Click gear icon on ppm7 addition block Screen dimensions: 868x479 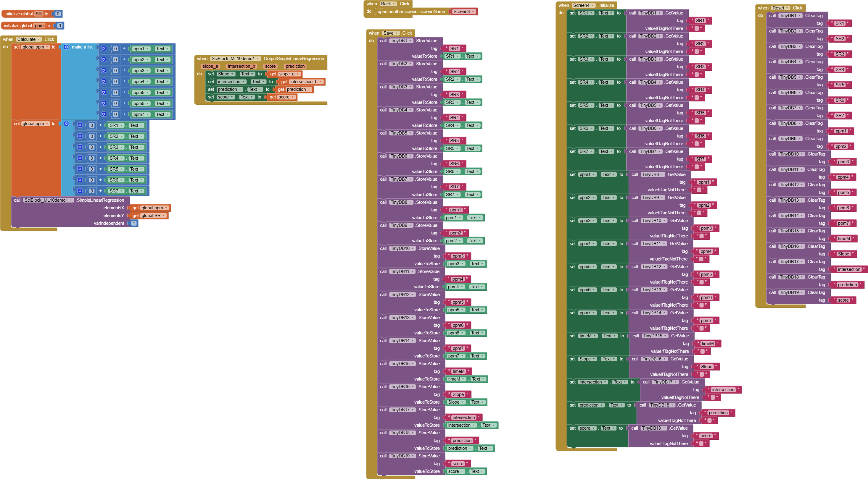pos(104,114)
